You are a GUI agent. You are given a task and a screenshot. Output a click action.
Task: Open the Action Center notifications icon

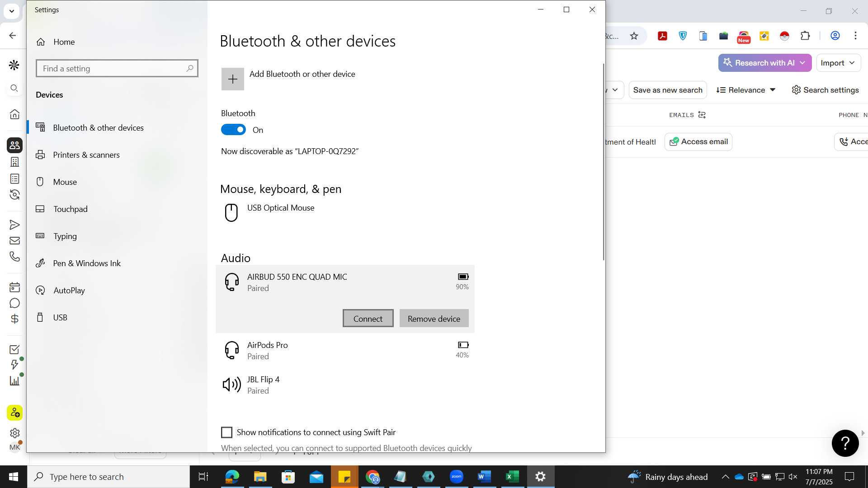click(849, 477)
